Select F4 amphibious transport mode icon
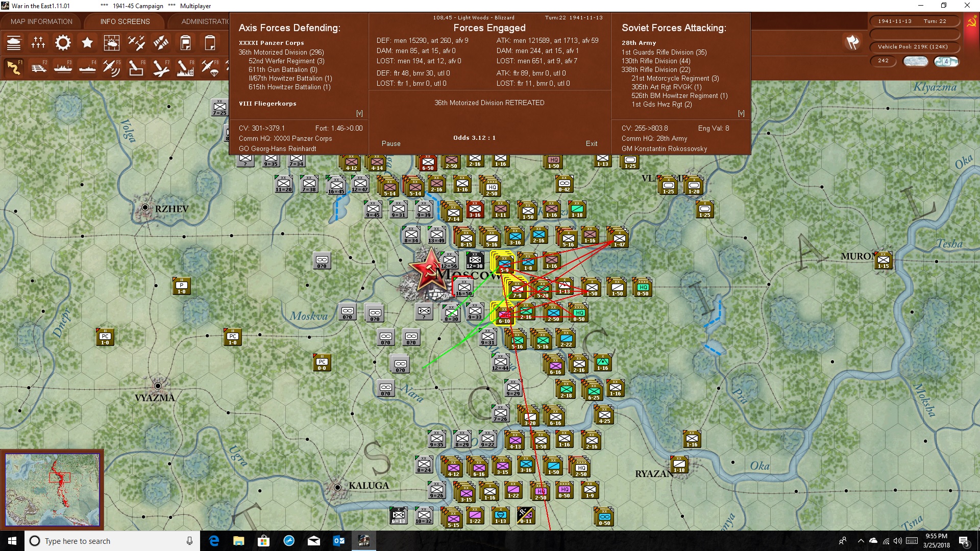The width and height of the screenshot is (980, 551). pyautogui.click(x=87, y=67)
